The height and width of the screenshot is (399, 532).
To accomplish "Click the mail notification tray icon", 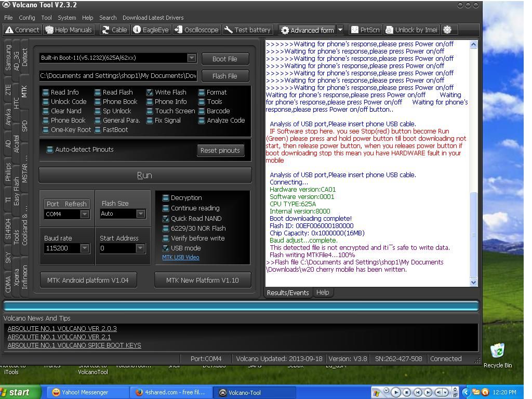I will point(476,392).
